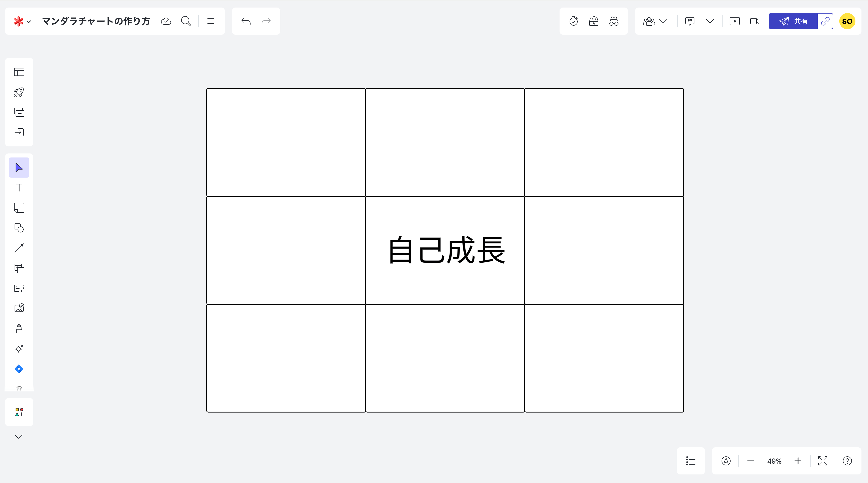Viewport: 868px width, 483px height.
Task: Open the shapes tool
Action: tap(20, 228)
